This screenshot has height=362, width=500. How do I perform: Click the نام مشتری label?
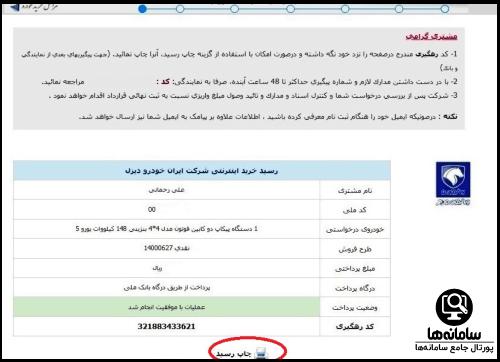point(355,191)
